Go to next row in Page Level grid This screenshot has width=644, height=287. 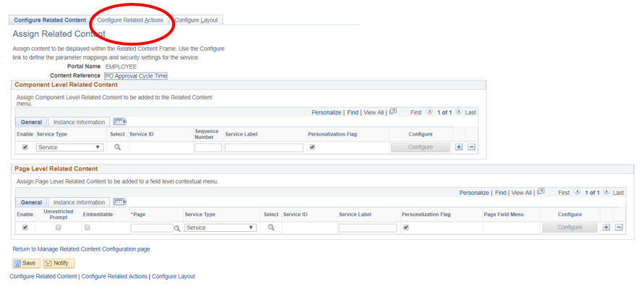tap(606, 192)
